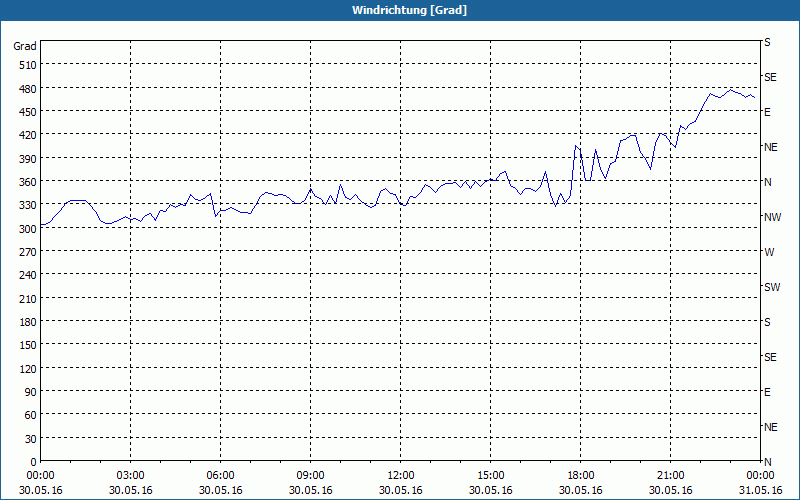Select the "NW" compass label
The image size is (800, 500).
[x=772, y=217]
